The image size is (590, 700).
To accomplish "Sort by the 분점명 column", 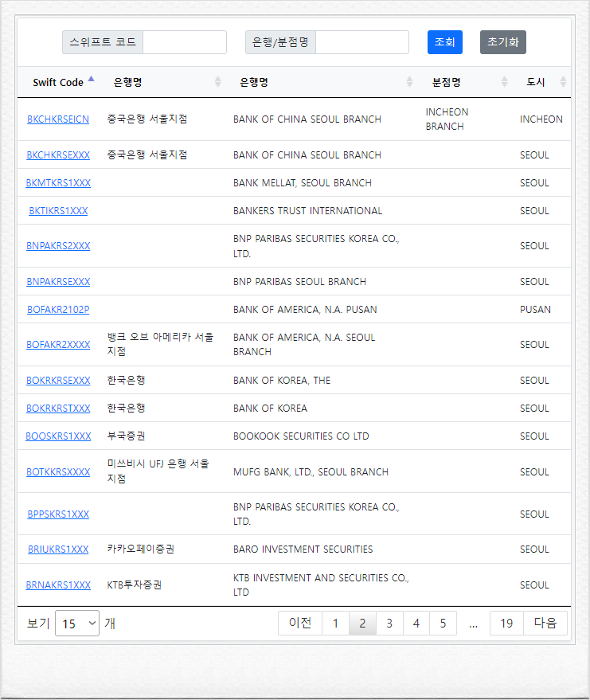I will [x=504, y=82].
